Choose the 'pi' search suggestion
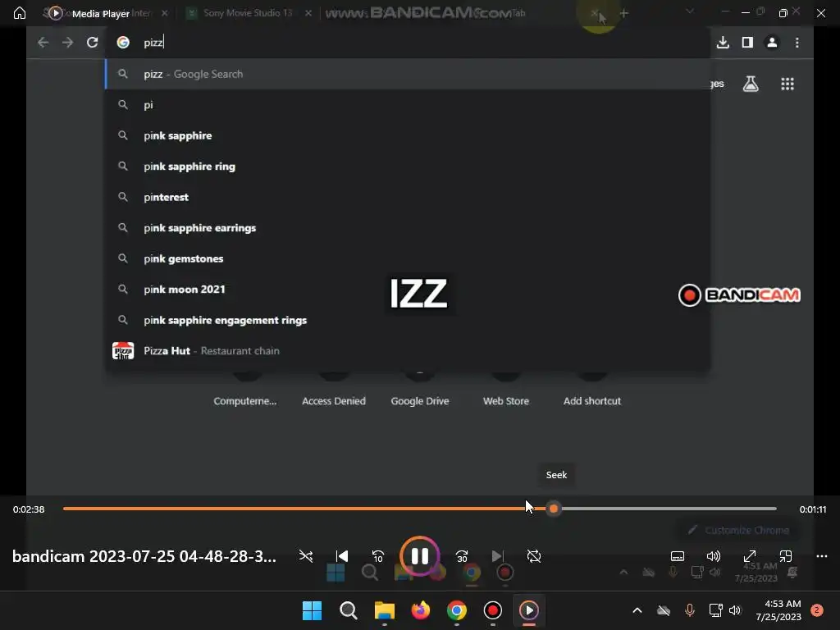This screenshot has width=840, height=630. coord(408,105)
